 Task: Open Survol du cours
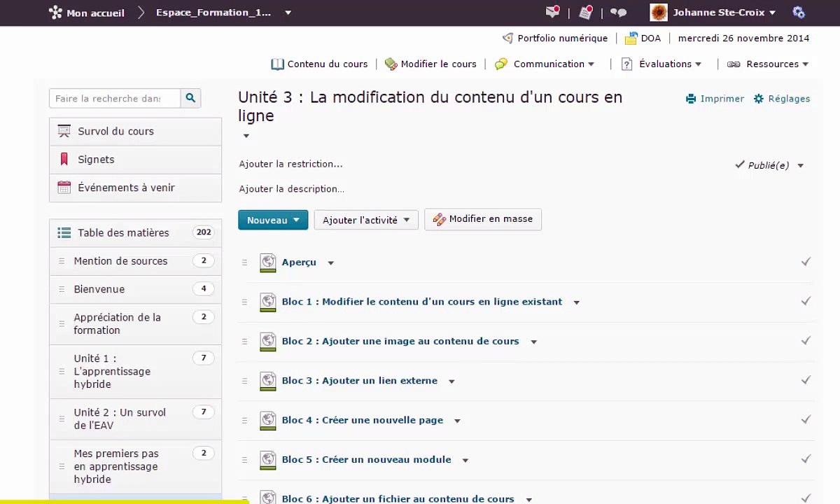(135, 132)
